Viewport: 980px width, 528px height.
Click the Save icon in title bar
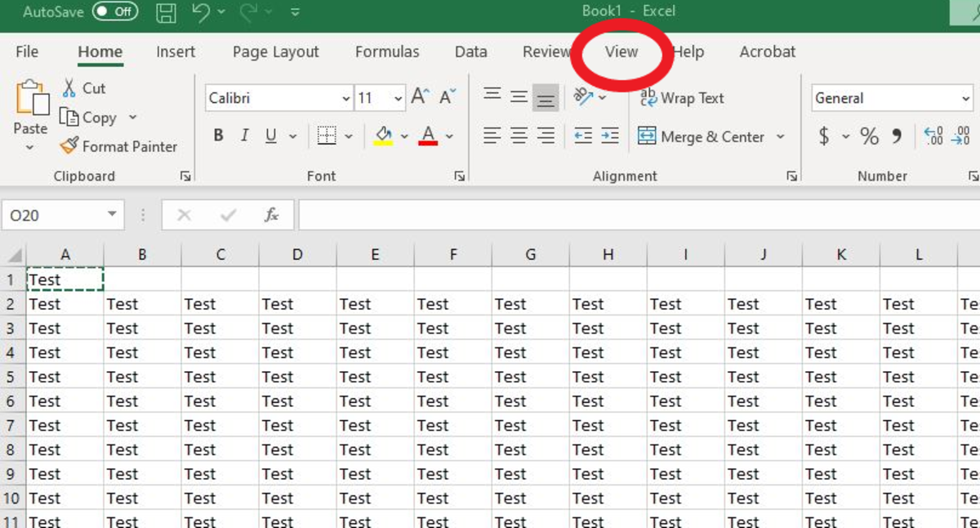(x=167, y=12)
